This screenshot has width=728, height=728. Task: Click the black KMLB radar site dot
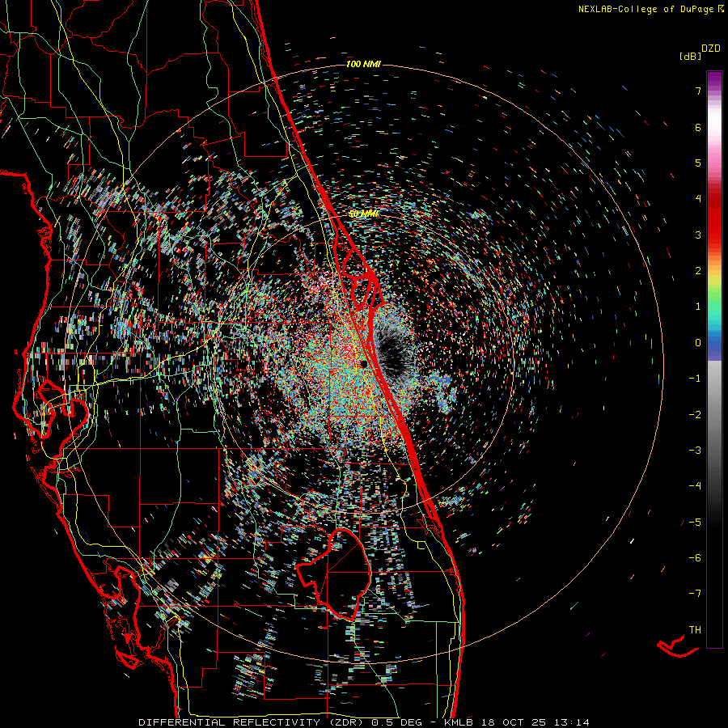point(364,364)
